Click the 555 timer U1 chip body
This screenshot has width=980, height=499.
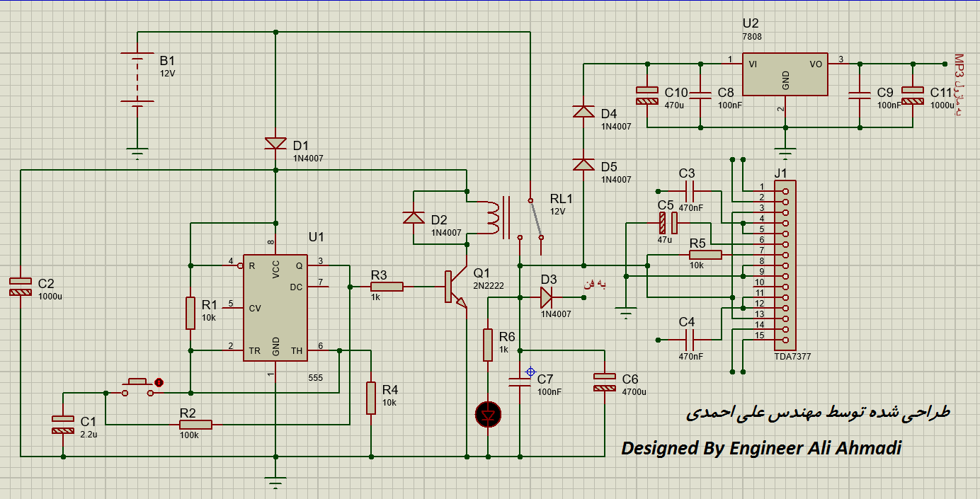275,308
